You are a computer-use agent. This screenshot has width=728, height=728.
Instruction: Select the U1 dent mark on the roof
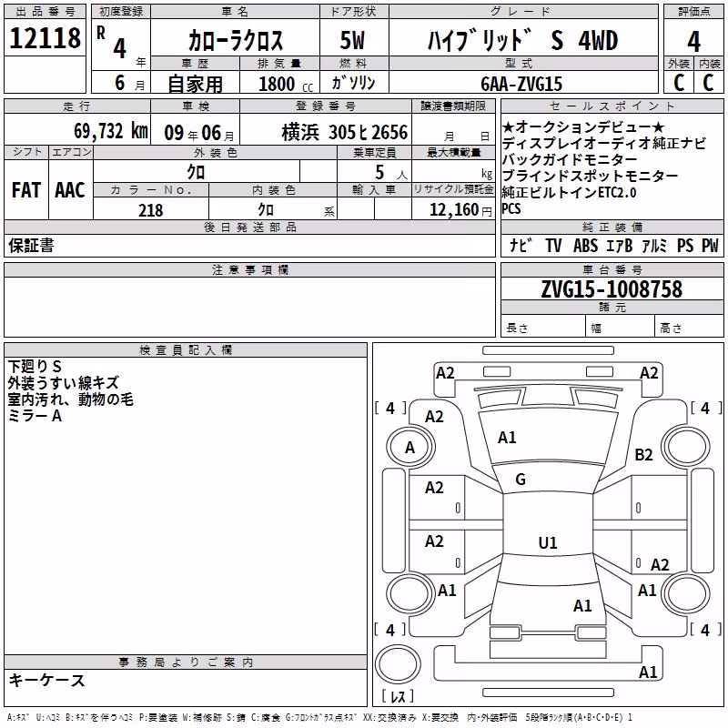click(x=548, y=542)
